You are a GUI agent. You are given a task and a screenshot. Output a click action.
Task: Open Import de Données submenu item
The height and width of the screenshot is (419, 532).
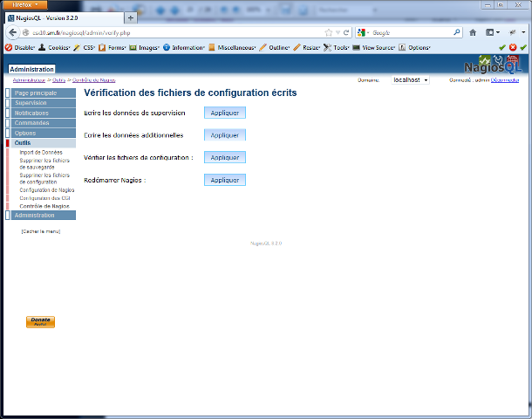pos(41,153)
